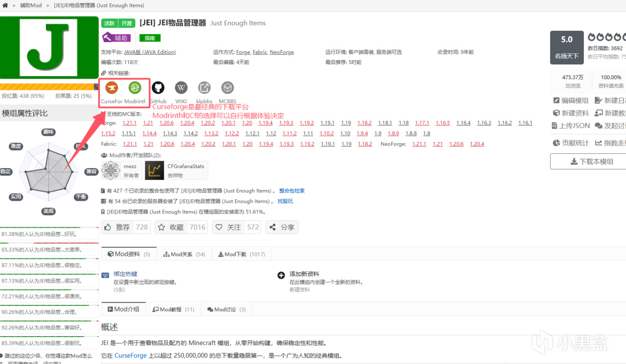626x364 pixels.
Task: Click the 活跃 status badge
Action: point(110,23)
